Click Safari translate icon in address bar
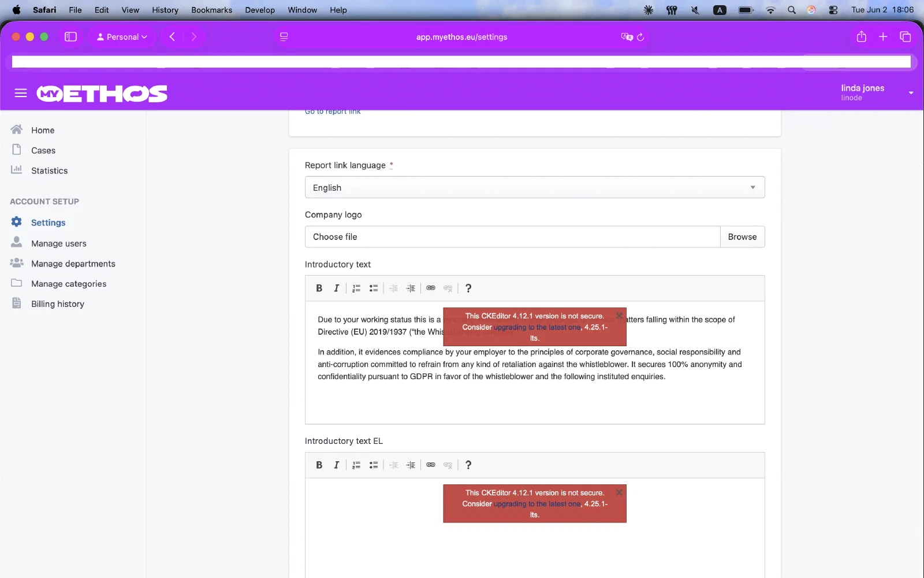This screenshot has width=924, height=578. (627, 37)
